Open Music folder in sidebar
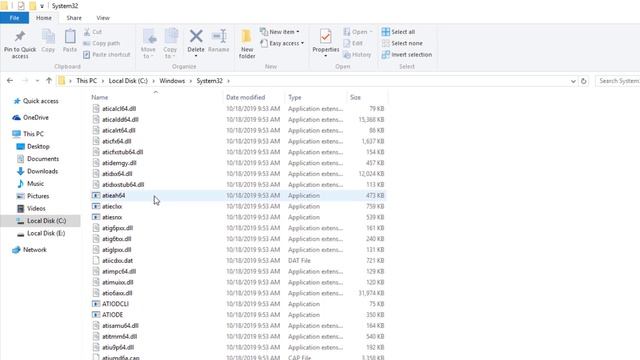The height and width of the screenshot is (360, 640). (x=35, y=184)
